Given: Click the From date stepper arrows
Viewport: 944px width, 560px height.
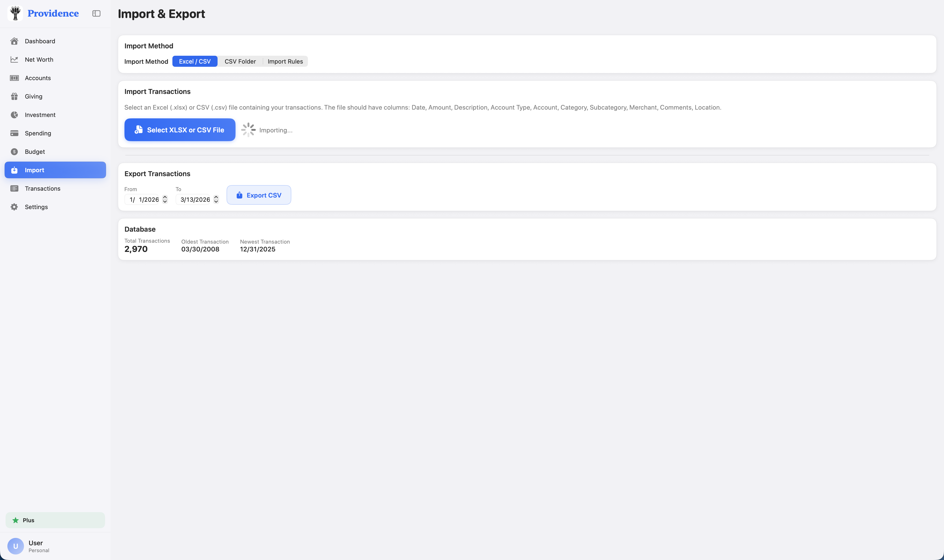Looking at the screenshot, I should click(165, 200).
